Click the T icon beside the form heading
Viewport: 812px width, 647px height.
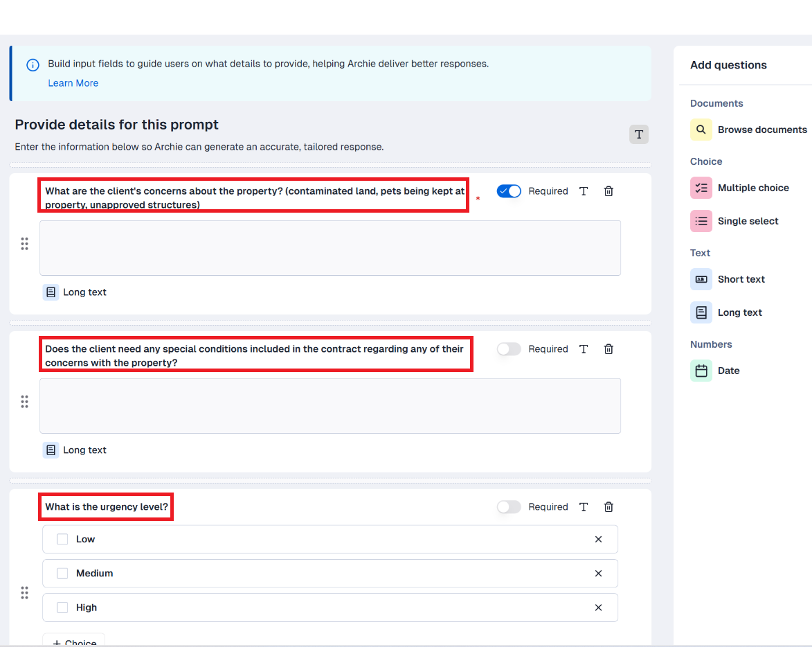pos(638,134)
